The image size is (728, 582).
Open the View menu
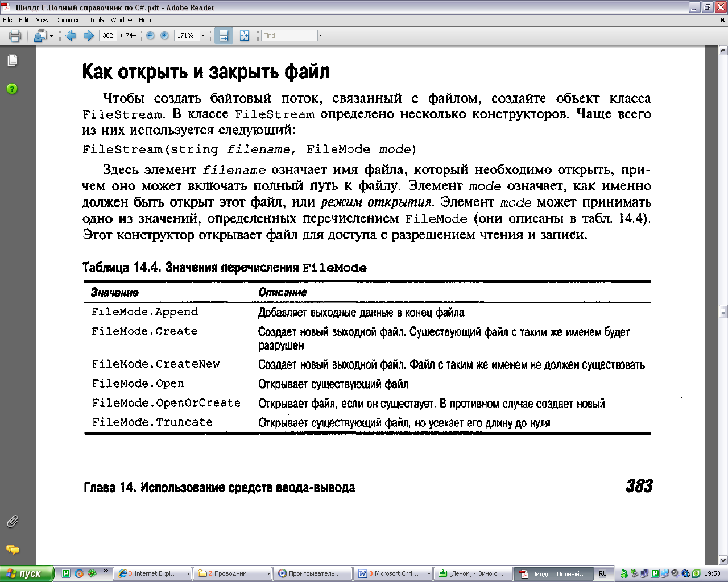click(x=42, y=20)
